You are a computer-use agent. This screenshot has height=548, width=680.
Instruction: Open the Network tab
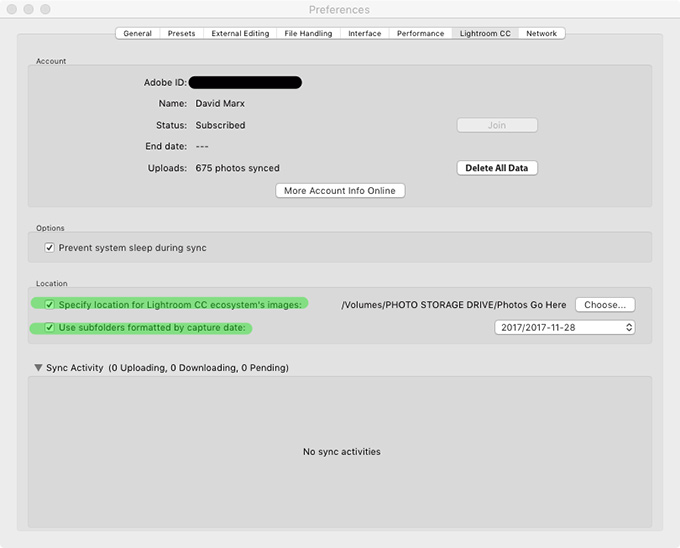coord(542,33)
